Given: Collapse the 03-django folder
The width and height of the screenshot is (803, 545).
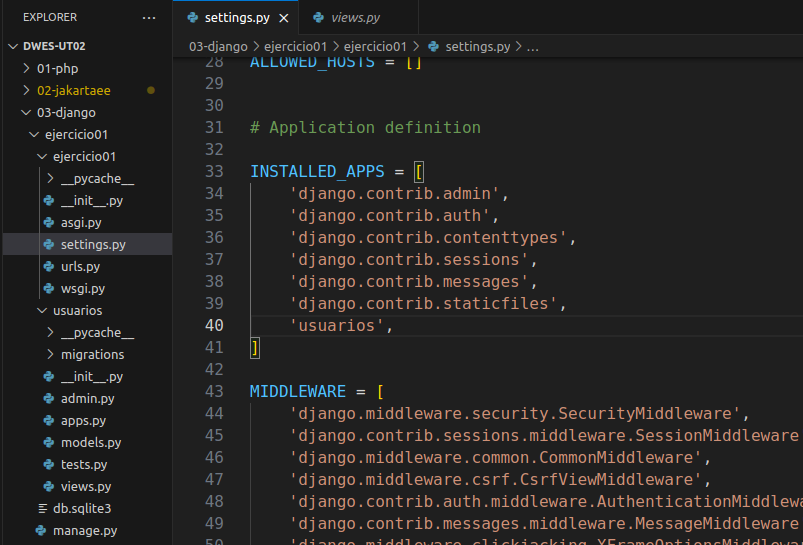Looking at the screenshot, I should 66,112.
